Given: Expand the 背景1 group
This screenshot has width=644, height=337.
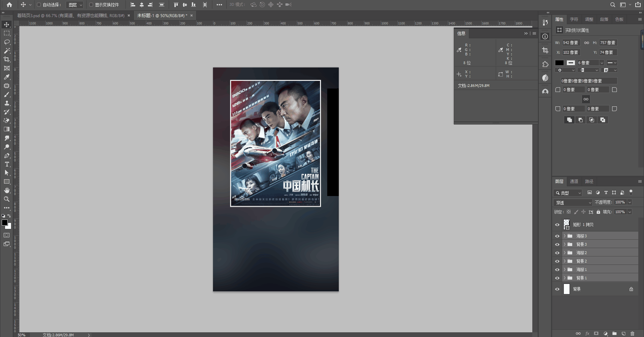Looking at the screenshot, I should pyautogui.click(x=565, y=278).
